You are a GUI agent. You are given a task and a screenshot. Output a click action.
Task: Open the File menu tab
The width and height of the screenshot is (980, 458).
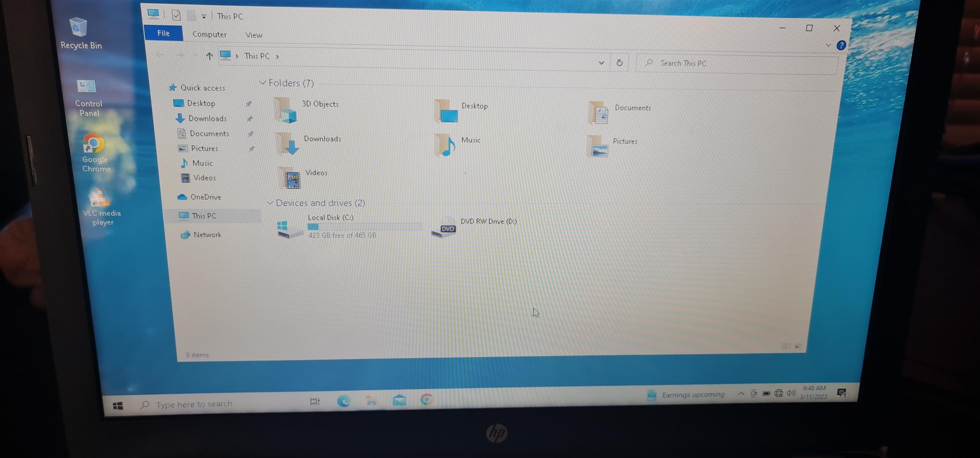[163, 33]
